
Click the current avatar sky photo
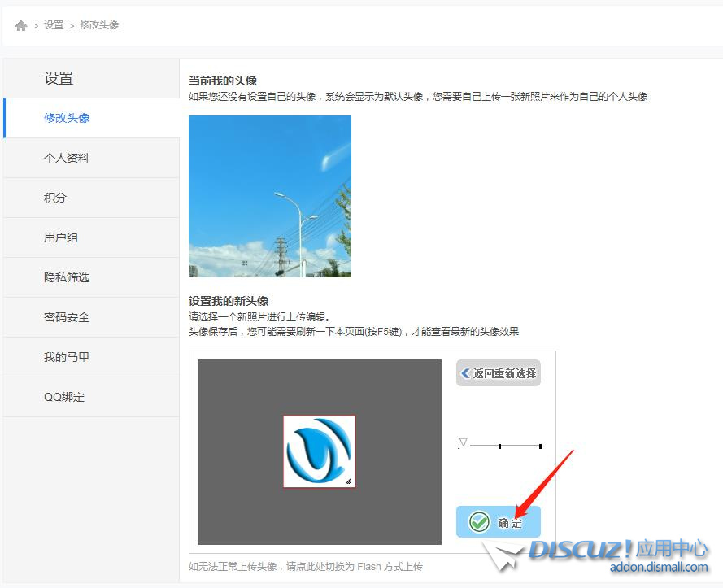tap(270, 196)
